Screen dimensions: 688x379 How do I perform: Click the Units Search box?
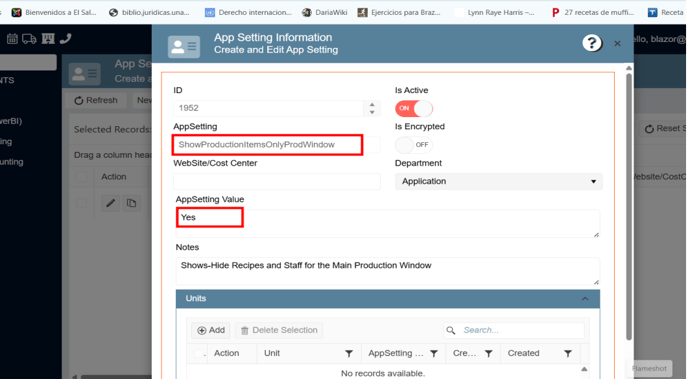pos(514,330)
